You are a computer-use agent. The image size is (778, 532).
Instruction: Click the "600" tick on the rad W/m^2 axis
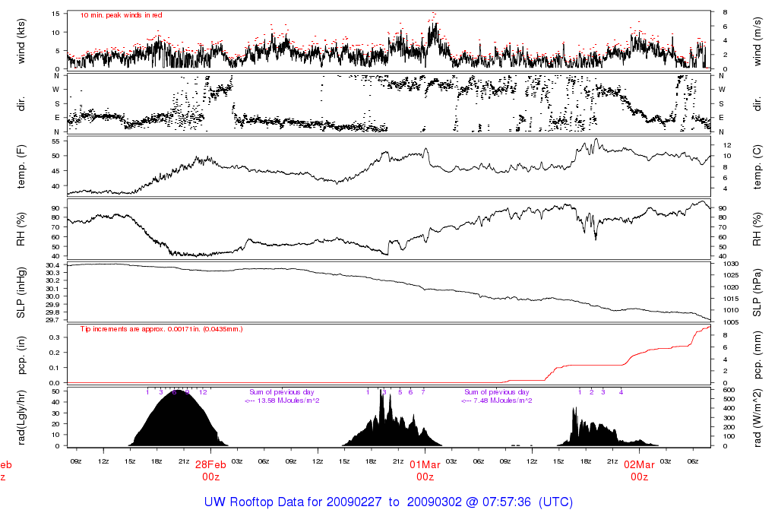click(728, 390)
